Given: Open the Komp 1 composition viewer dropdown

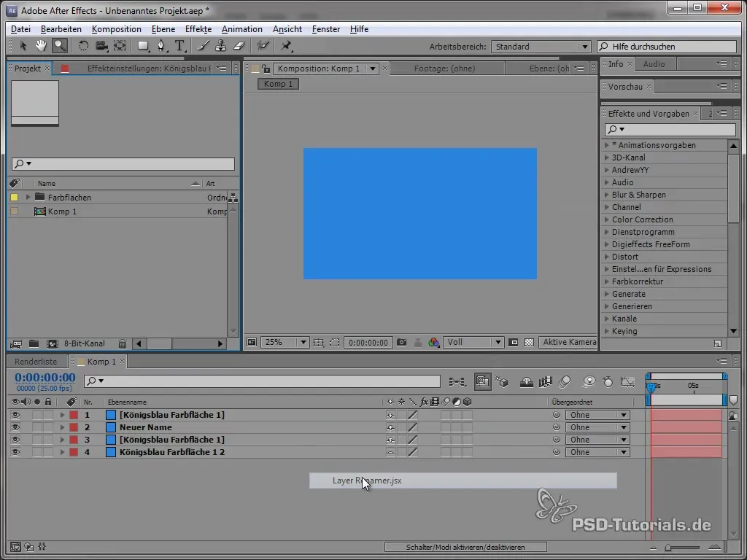Looking at the screenshot, I should (373, 69).
